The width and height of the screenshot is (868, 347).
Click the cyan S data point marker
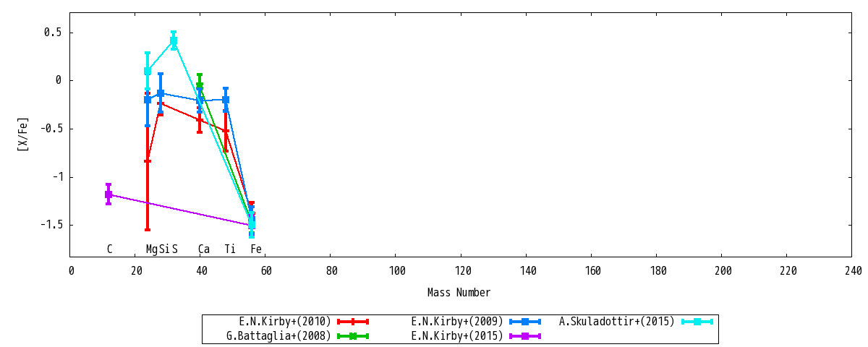pos(174,41)
